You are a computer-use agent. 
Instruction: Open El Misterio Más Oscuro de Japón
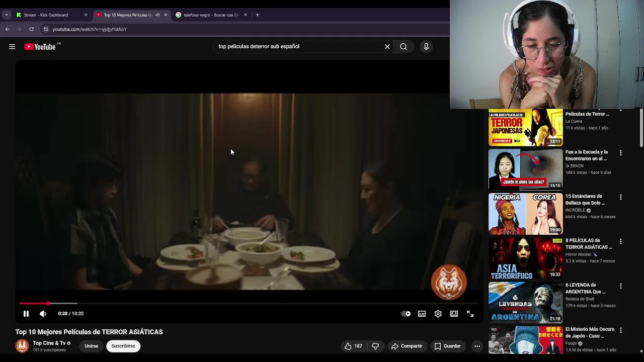click(x=590, y=332)
